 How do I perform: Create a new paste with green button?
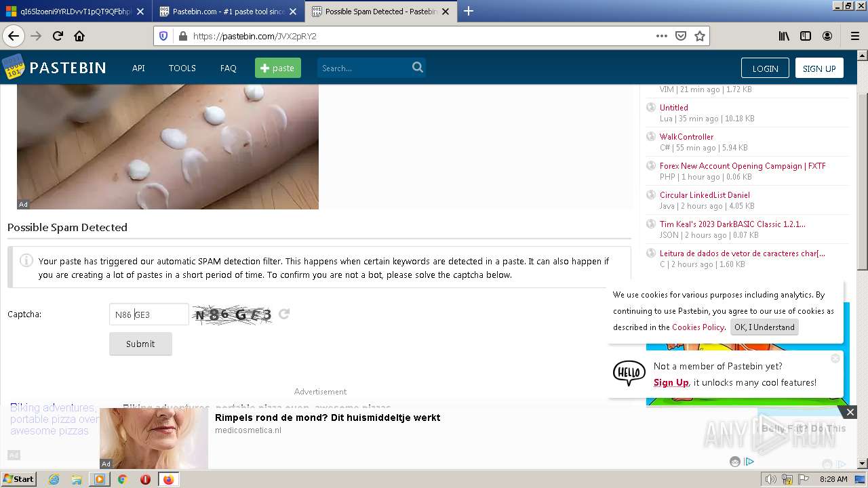[278, 68]
